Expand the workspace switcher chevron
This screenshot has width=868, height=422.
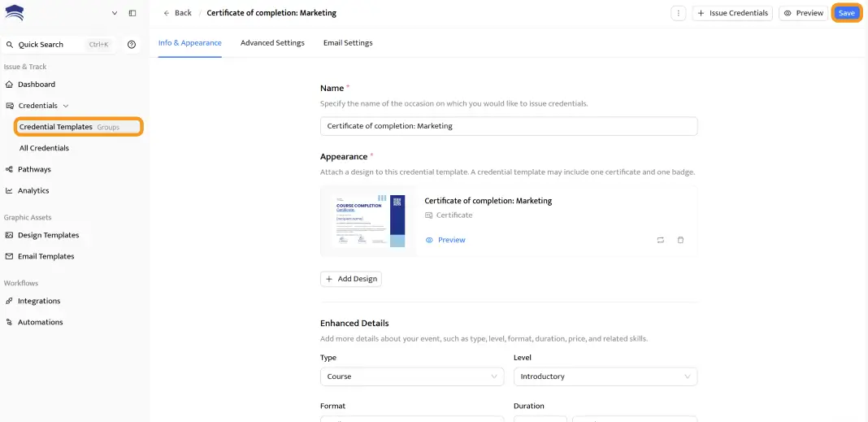pyautogui.click(x=115, y=13)
